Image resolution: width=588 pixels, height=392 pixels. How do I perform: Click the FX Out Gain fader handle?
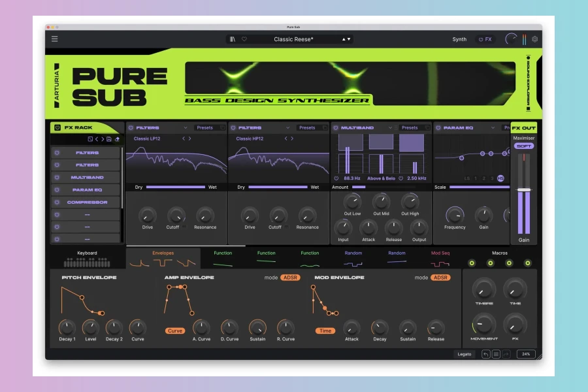(x=524, y=190)
